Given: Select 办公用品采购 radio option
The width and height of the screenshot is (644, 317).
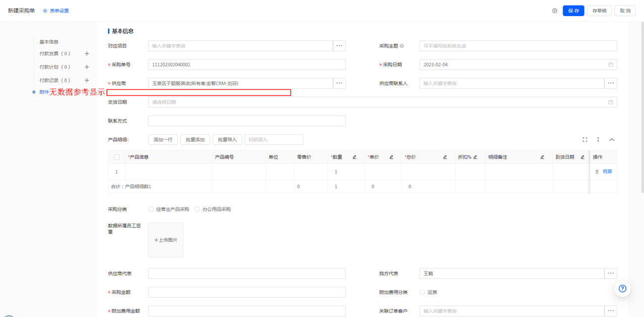Looking at the screenshot, I should [x=197, y=209].
